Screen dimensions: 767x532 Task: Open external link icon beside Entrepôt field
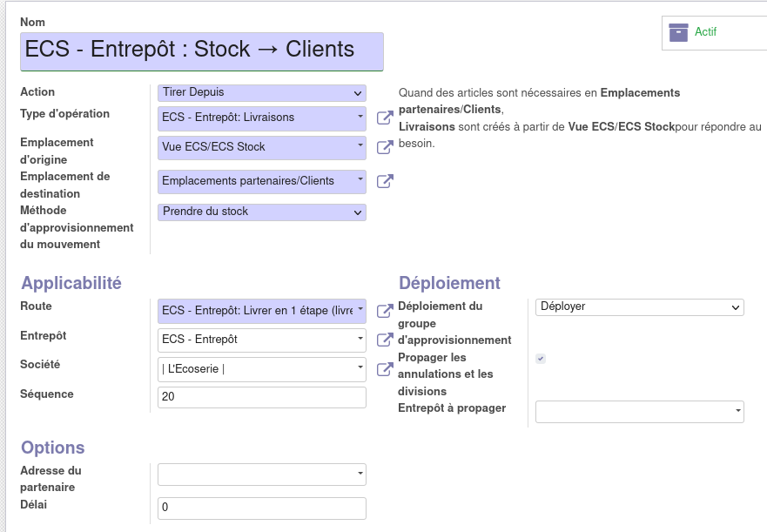click(384, 340)
